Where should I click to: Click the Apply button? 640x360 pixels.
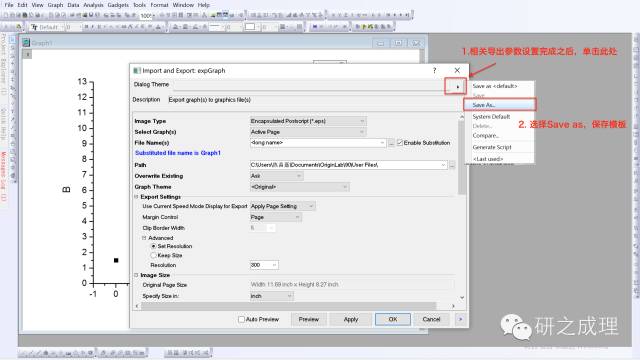(x=351, y=319)
